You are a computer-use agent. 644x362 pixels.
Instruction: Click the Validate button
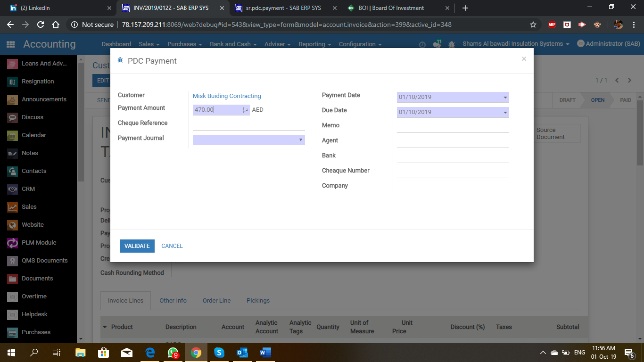pyautogui.click(x=137, y=246)
